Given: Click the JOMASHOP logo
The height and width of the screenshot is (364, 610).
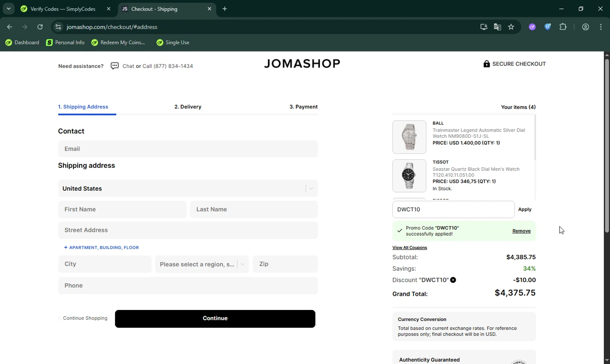Looking at the screenshot, I should click(x=302, y=63).
